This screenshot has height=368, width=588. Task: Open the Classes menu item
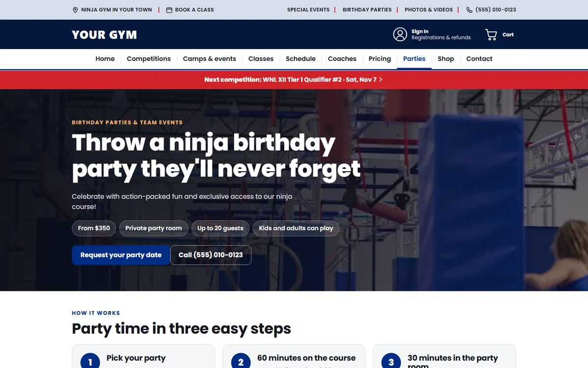pos(261,59)
